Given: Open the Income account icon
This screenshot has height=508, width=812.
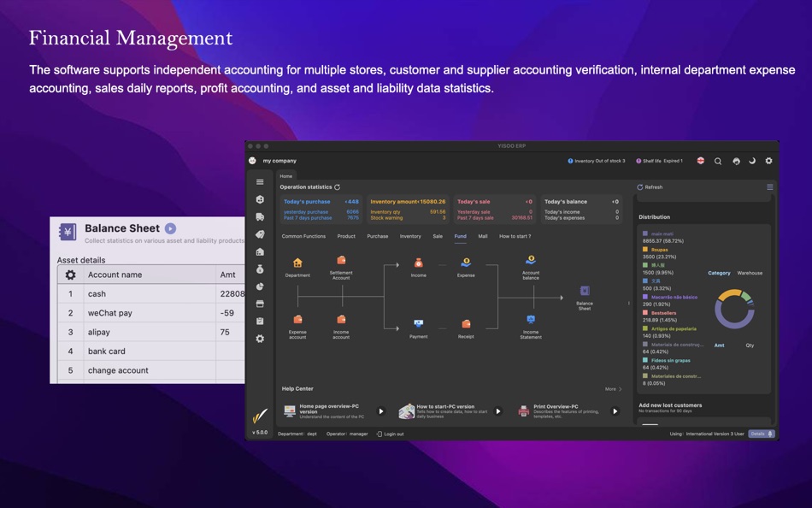Looking at the screenshot, I should point(341,319).
